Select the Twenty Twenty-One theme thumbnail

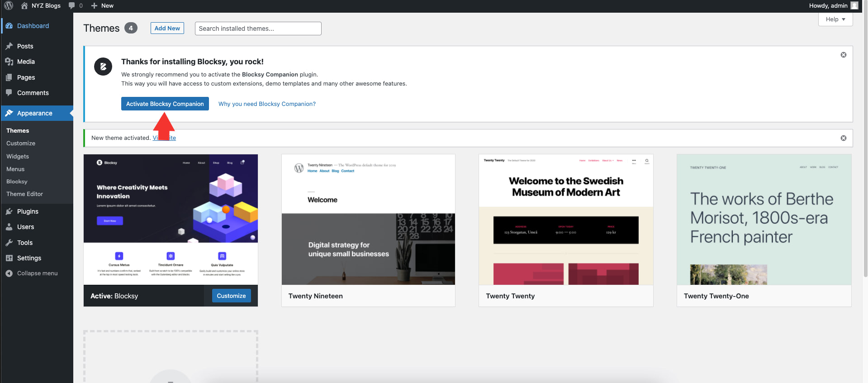tap(764, 220)
